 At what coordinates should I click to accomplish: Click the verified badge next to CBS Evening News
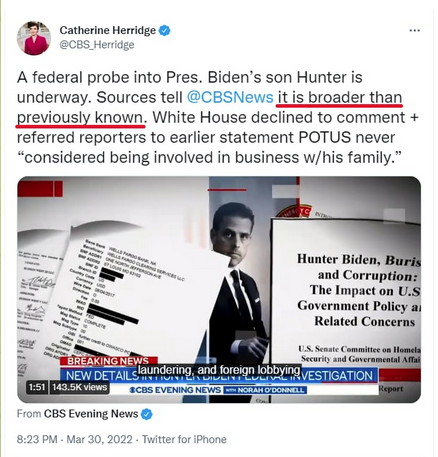pos(147,414)
